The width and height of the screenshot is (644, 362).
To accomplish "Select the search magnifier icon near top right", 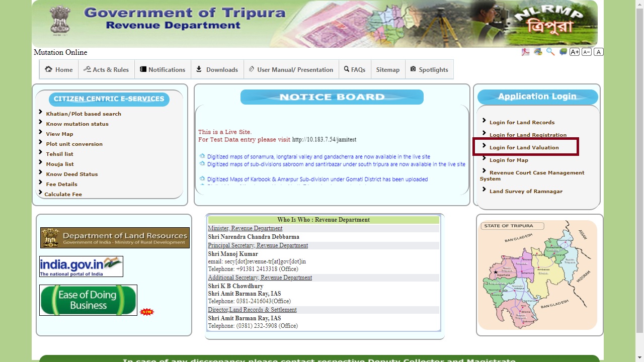I will coord(550,52).
